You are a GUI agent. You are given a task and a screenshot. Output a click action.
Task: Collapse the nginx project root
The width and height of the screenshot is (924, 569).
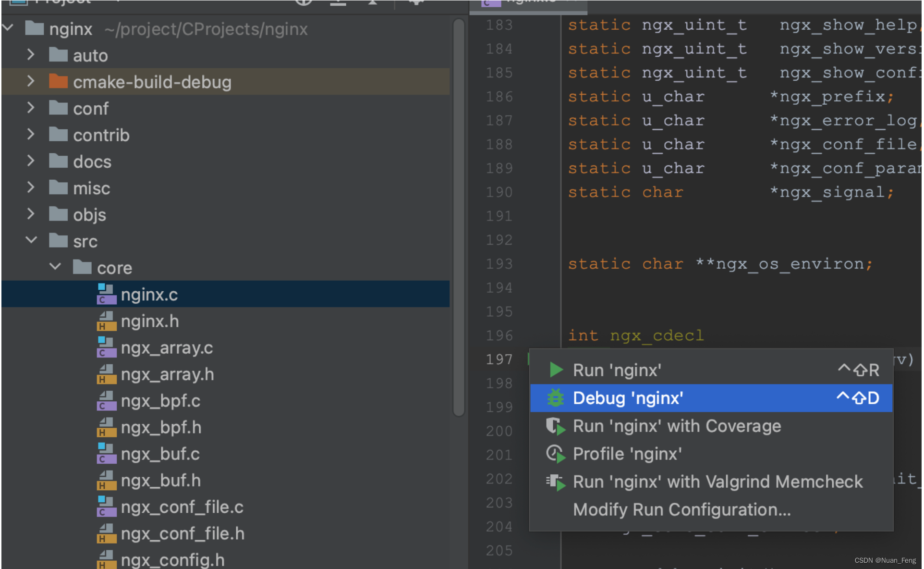[x=7, y=28]
